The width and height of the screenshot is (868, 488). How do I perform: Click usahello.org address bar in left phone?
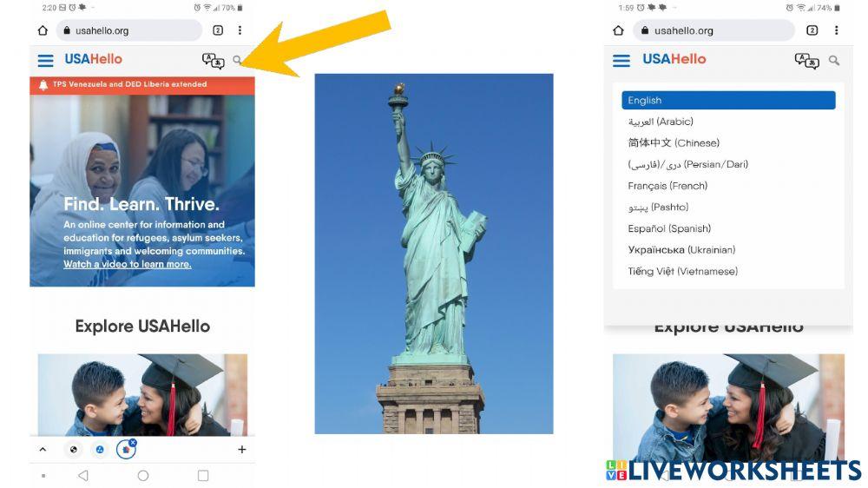point(129,30)
